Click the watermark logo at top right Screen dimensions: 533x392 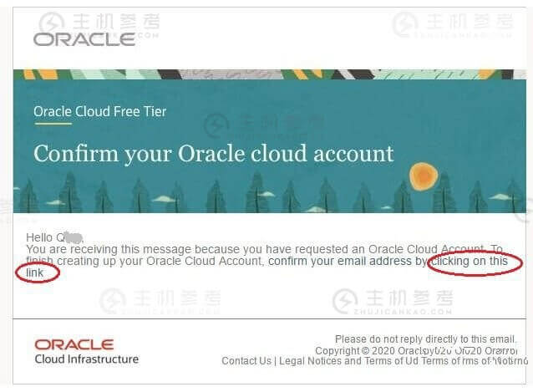pyautogui.click(x=452, y=23)
